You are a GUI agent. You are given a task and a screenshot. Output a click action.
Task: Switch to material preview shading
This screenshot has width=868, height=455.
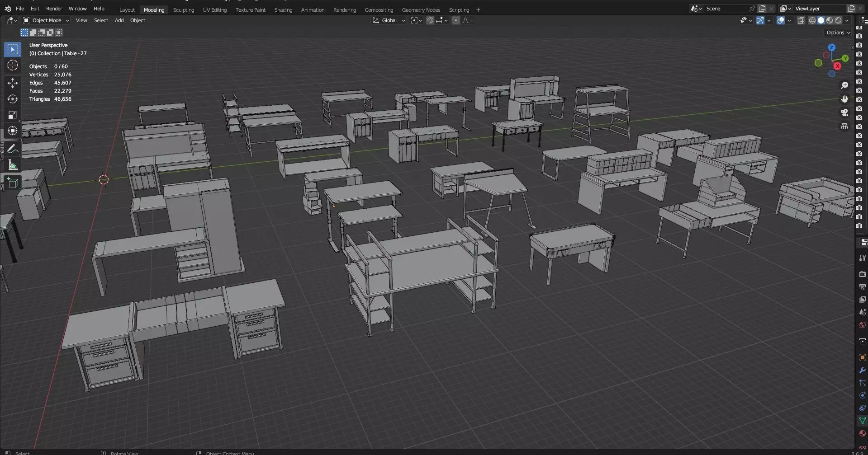point(830,20)
